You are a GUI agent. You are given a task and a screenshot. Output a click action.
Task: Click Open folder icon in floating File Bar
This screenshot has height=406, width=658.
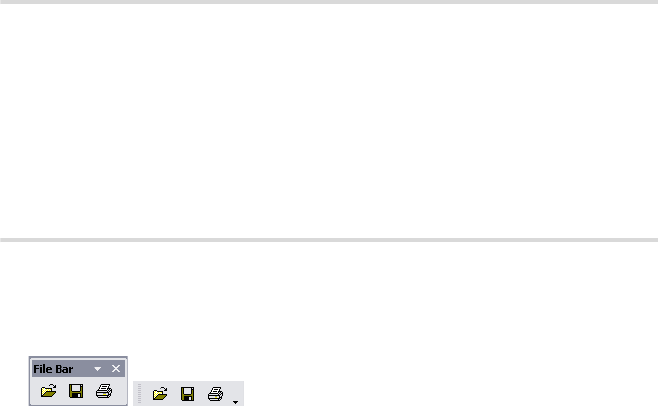[48, 391]
